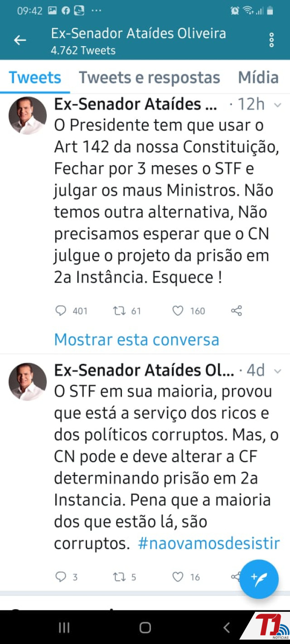Retweet the tweet with 5 retweets
290x644 pixels.
click(x=119, y=577)
